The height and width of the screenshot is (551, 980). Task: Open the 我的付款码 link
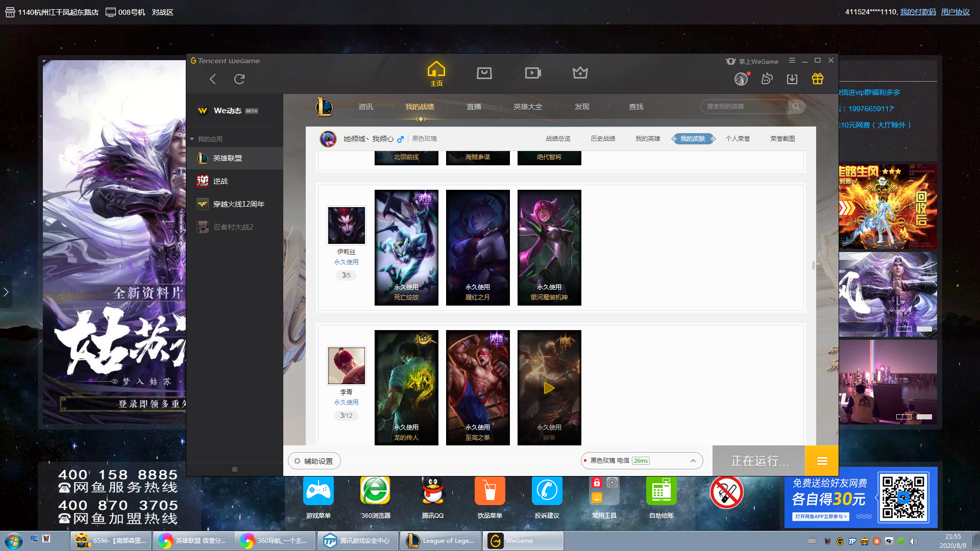coord(918,12)
